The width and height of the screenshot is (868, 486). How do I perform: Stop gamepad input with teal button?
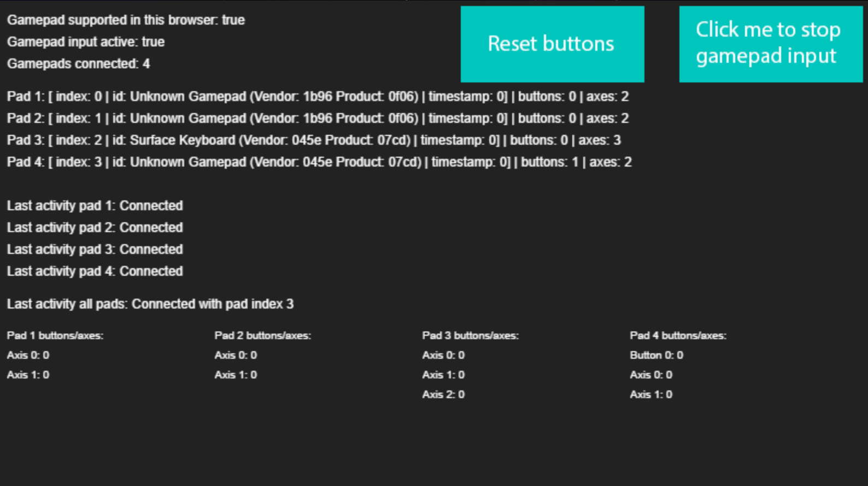tap(771, 44)
